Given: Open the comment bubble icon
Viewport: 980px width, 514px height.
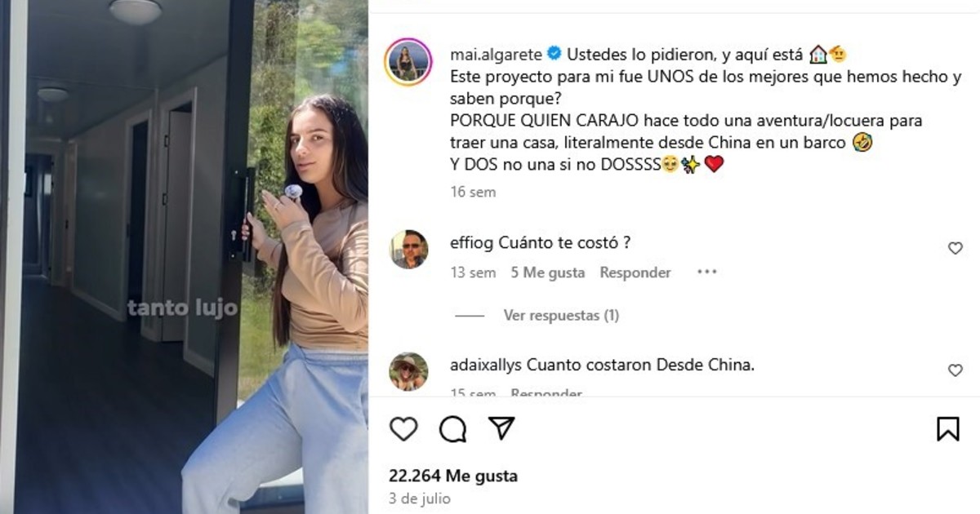Looking at the screenshot, I should [452, 428].
